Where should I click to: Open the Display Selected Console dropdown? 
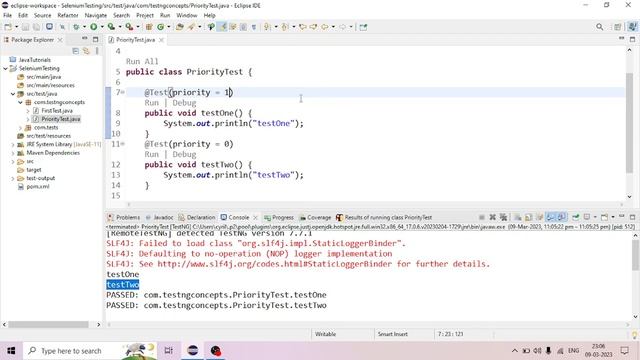[595, 217]
